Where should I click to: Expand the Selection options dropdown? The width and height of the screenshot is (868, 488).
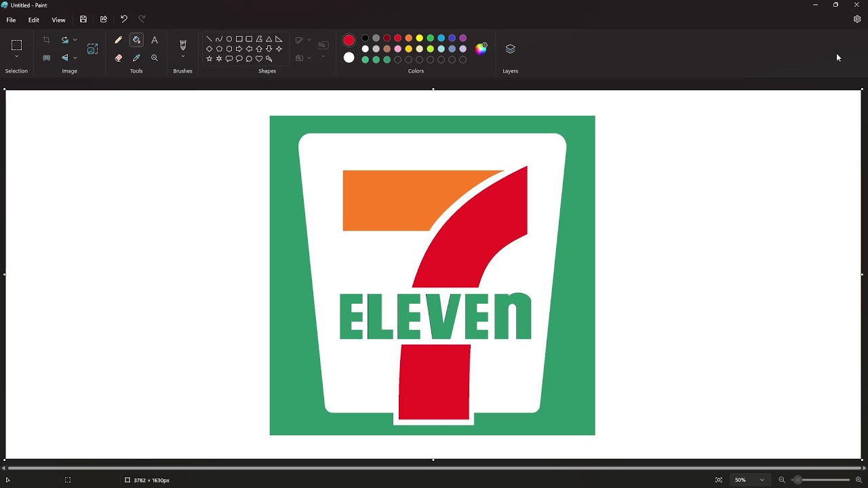[x=16, y=58]
